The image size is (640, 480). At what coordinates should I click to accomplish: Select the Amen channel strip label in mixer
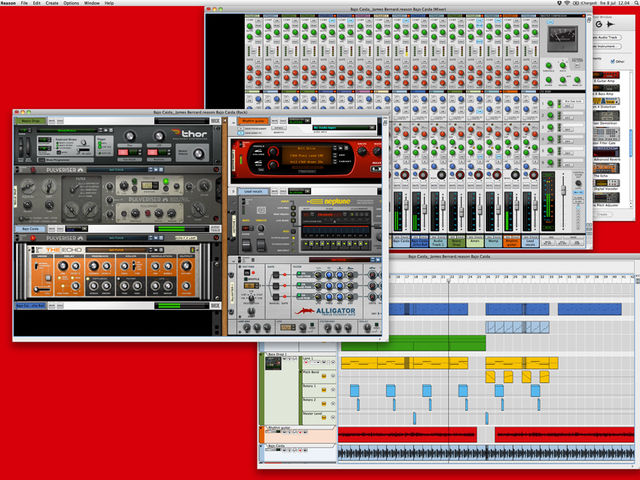tap(475, 242)
